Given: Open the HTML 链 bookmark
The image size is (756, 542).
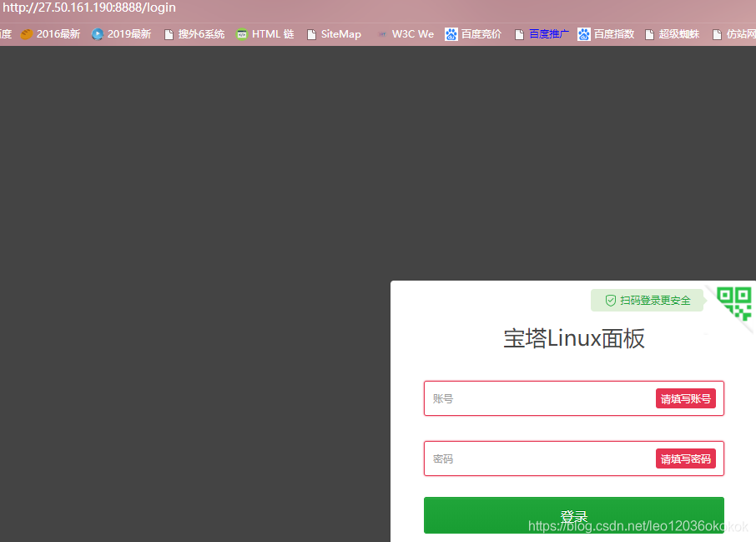Looking at the screenshot, I should coord(265,34).
